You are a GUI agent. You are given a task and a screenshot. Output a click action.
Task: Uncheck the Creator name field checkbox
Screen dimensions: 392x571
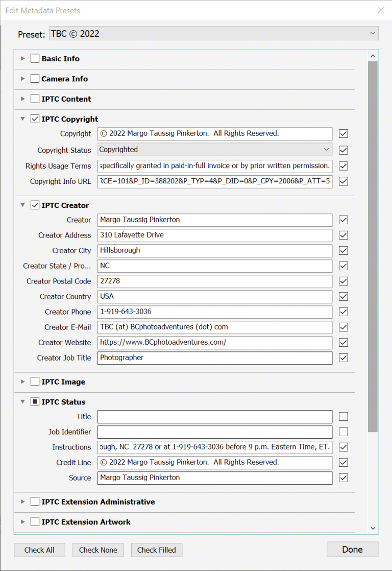point(343,220)
